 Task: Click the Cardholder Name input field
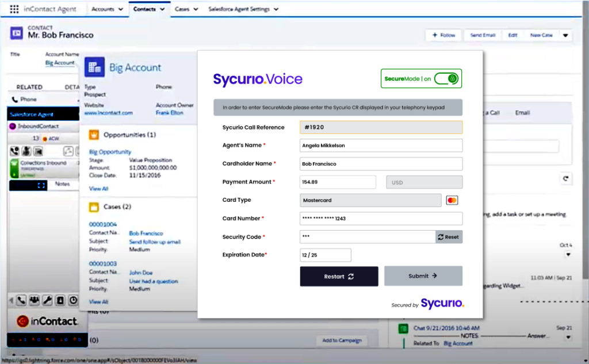click(x=381, y=164)
